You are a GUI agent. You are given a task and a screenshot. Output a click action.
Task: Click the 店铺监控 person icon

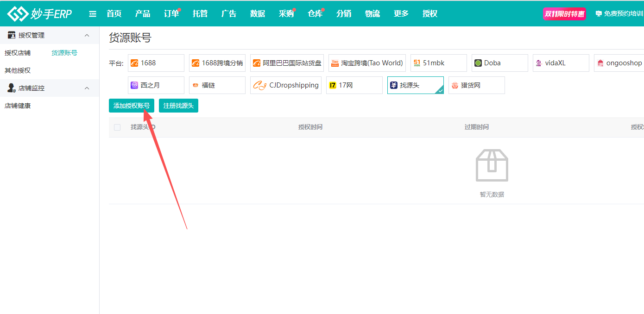(x=12, y=88)
